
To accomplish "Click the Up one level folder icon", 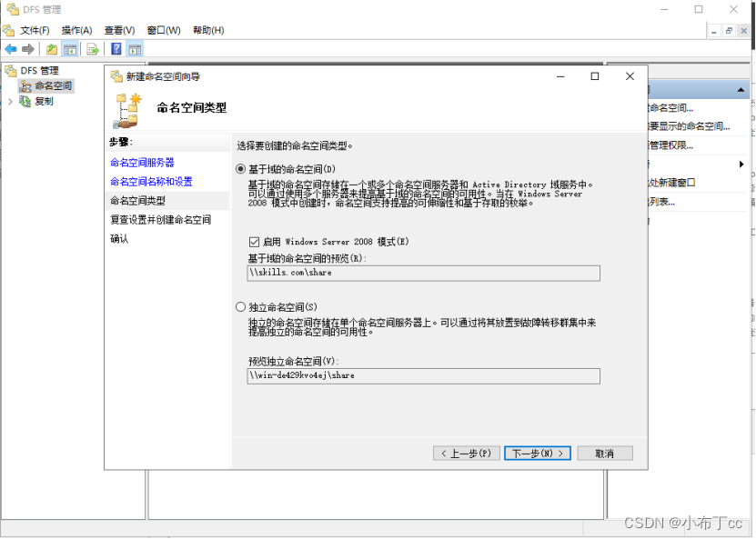I will [52, 49].
